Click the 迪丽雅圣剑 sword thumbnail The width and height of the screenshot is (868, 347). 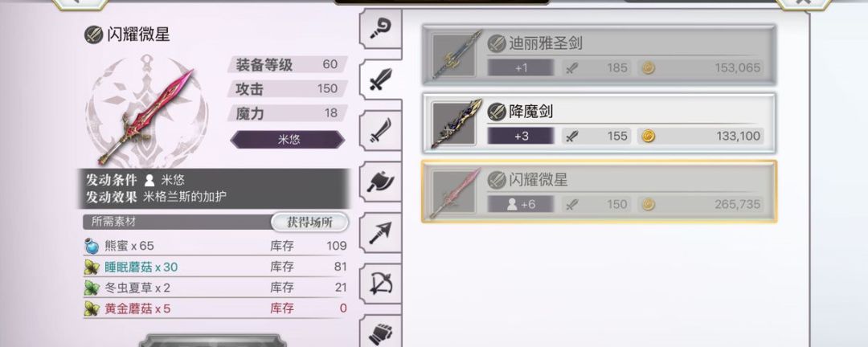[454, 55]
